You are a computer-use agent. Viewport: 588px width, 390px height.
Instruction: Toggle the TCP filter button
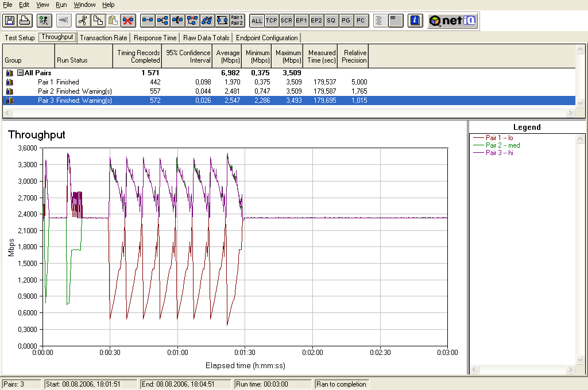272,21
